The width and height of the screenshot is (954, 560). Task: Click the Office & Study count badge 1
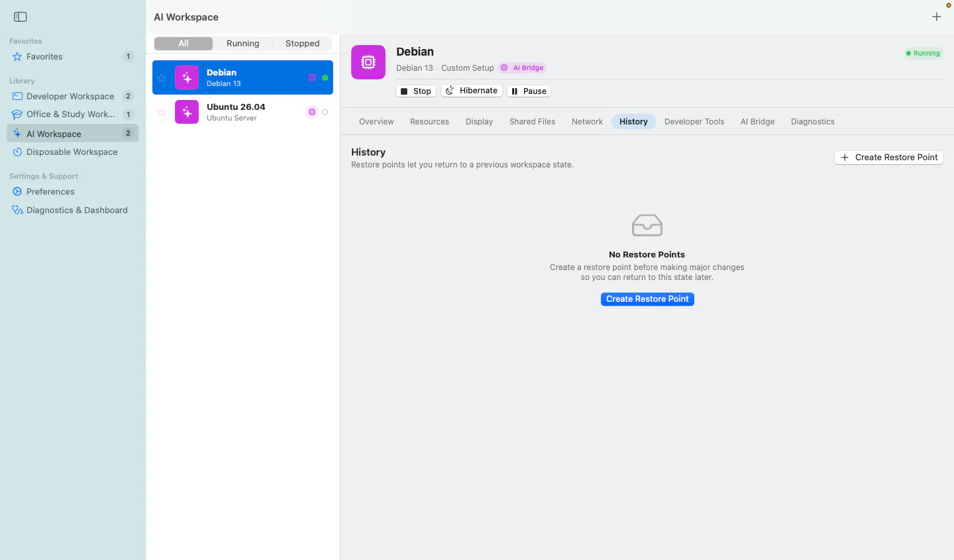[129, 115]
